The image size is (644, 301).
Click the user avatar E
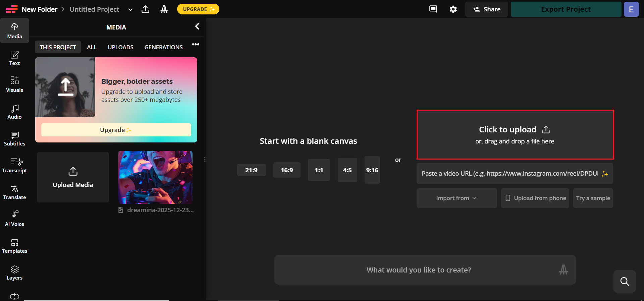[631, 9]
